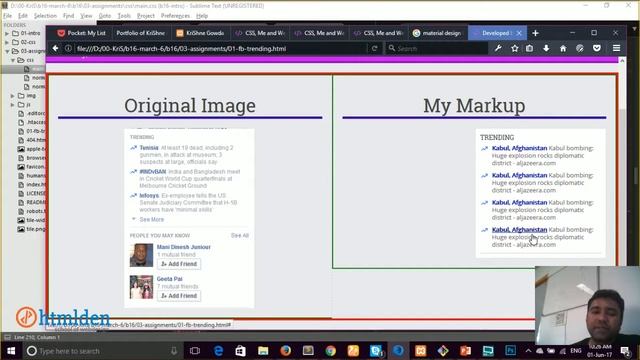Click Cortana search box on taskbar
640x360 pixels.
[102, 351]
